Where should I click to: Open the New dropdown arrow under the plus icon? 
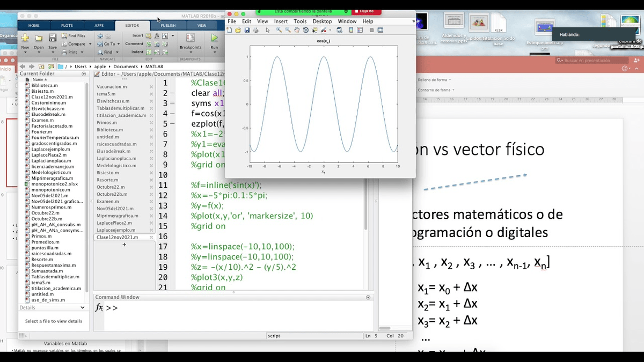tap(25, 53)
